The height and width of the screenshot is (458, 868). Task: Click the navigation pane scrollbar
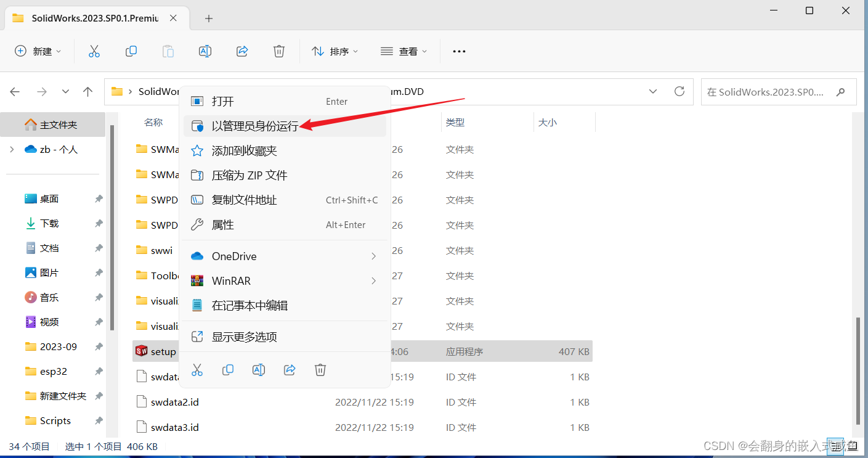[x=112, y=227]
